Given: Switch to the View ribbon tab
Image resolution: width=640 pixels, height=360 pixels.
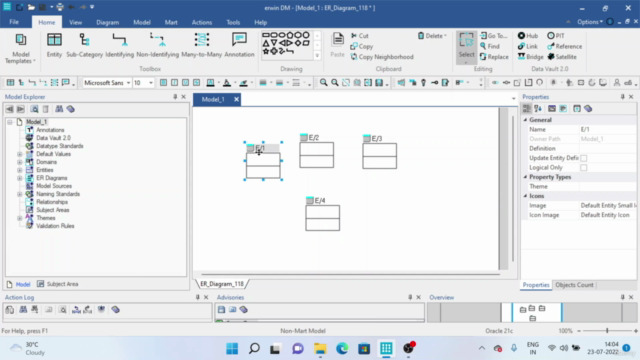Looking at the screenshot, I should [76, 22].
